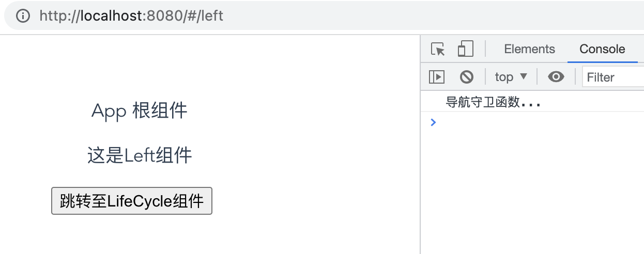Click the blue console prompt chevron
The height and width of the screenshot is (254, 644).
click(433, 122)
